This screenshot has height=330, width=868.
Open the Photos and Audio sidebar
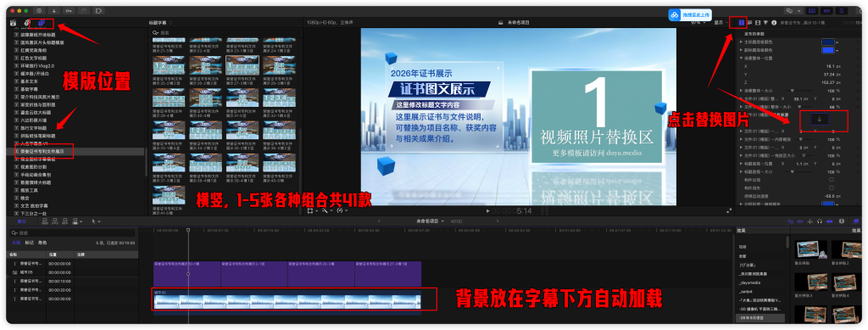(x=27, y=23)
